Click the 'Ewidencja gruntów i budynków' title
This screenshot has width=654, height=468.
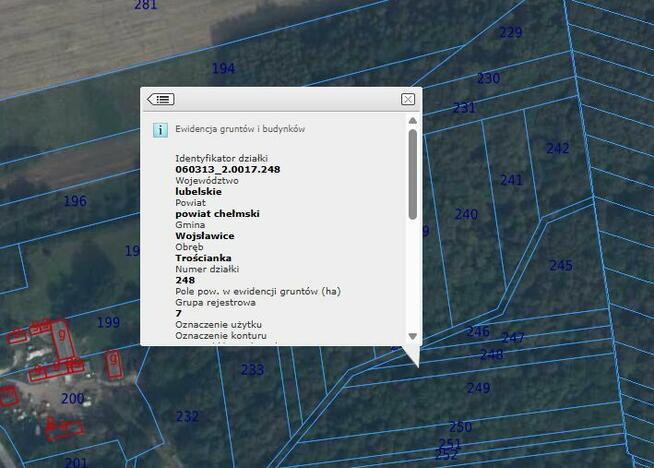click(x=240, y=129)
